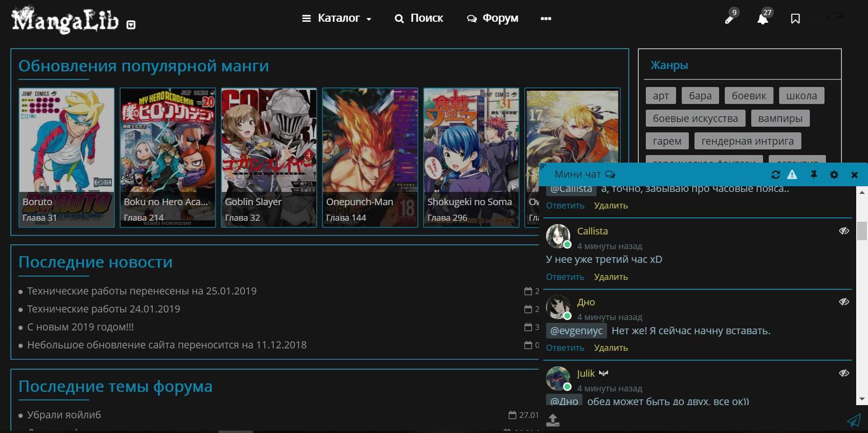Click the Жанры panel heading
868x433 pixels.
tap(669, 65)
